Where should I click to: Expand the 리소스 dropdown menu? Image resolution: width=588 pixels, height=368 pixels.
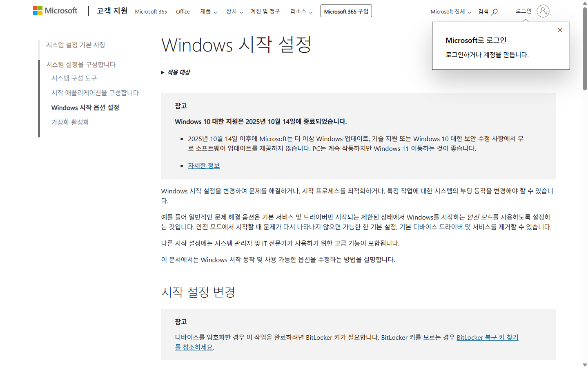coord(302,11)
